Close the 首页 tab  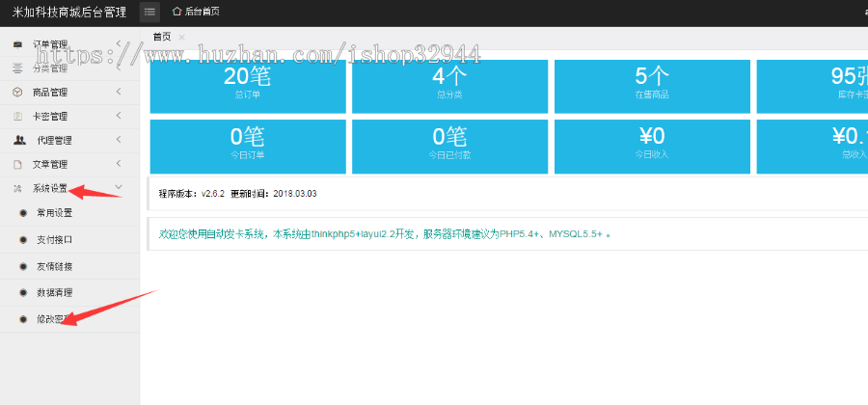(x=181, y=37)
